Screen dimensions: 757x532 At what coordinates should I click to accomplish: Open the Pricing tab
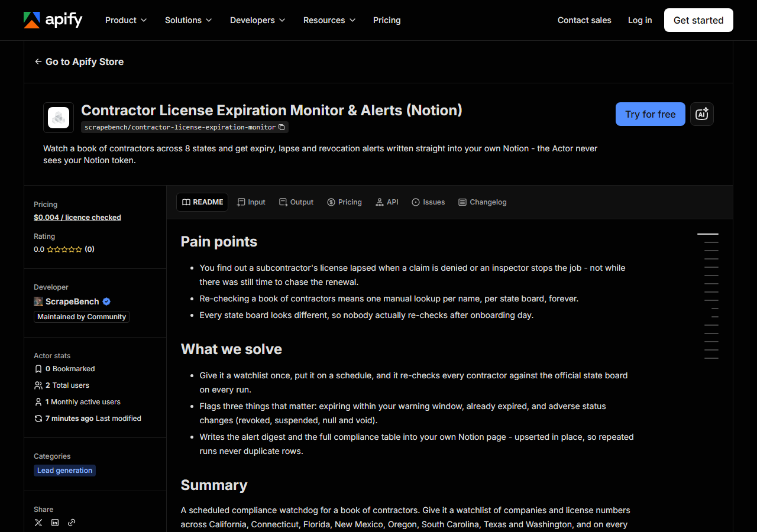pos(344,202)
